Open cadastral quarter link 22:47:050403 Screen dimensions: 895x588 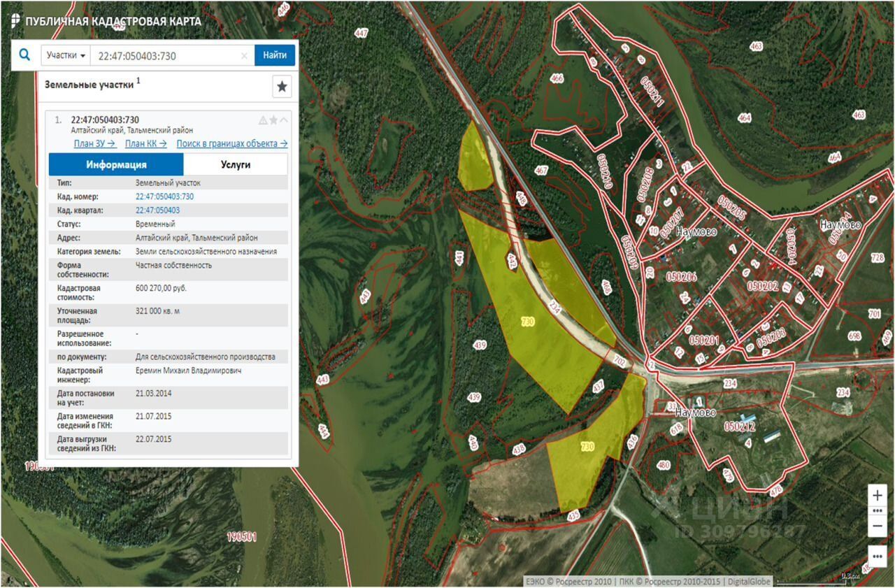click(x=157, y=210)
